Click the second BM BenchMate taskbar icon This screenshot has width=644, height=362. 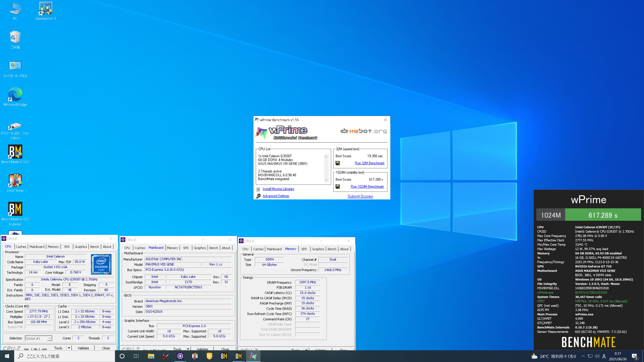pyautogui.click(x=238, y=356)
